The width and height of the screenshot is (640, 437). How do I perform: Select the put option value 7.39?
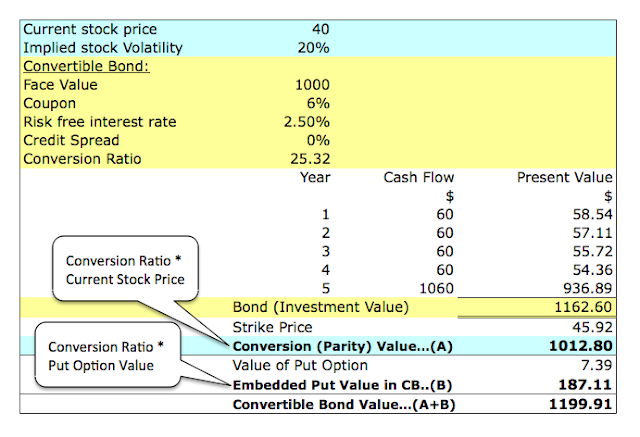coord(596,365)
